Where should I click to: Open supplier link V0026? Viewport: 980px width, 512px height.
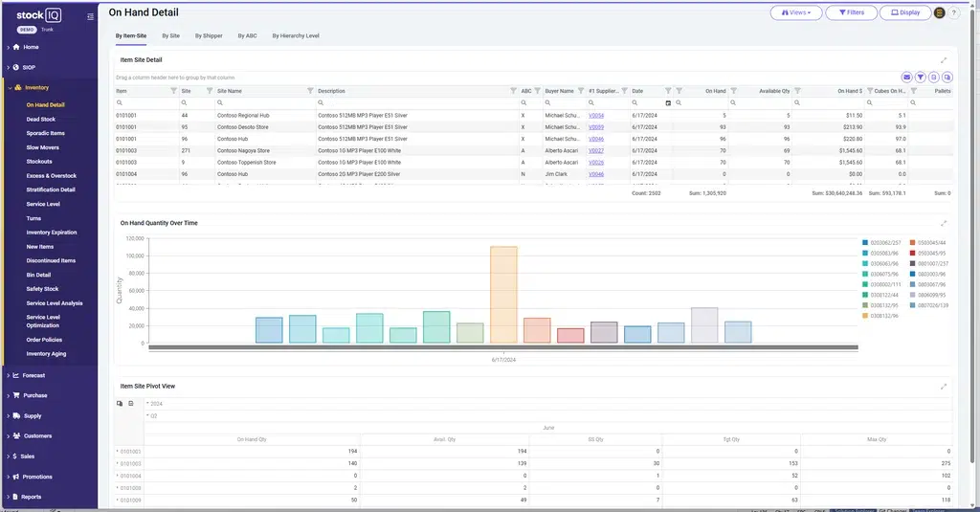[x=596, y=163]
